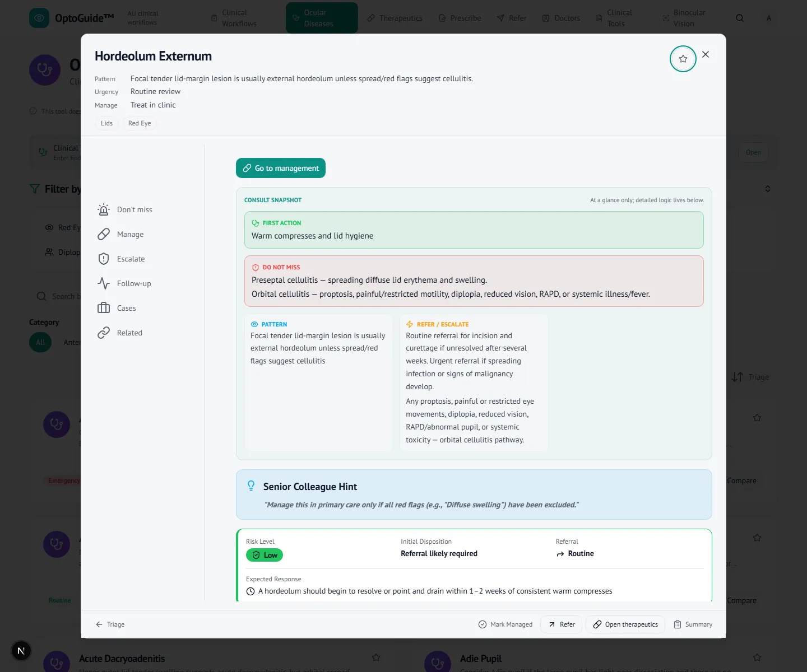Image resolution: width=807 pixels, height=672 pixels.
Task: Click the pulse icon beside Follow-up
Action: 104,283
